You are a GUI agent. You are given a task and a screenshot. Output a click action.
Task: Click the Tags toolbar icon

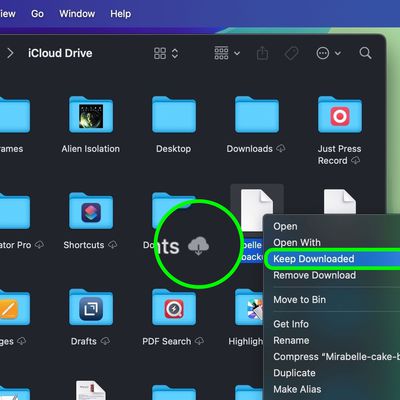(291, 53)
